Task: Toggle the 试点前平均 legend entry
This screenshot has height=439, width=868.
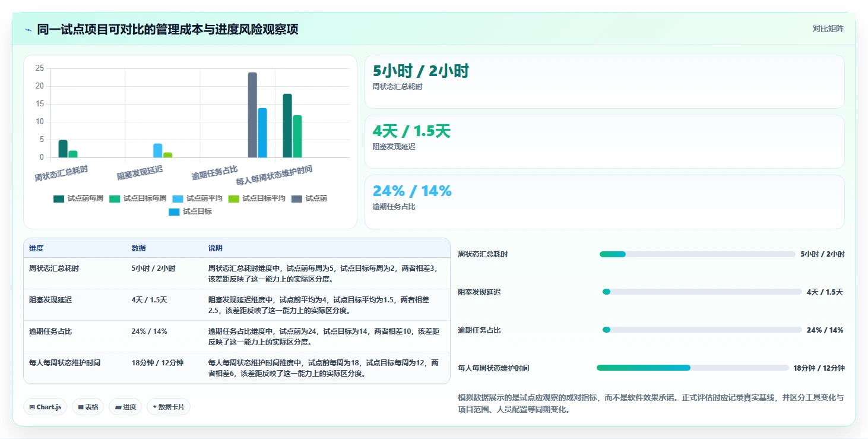Action: click(197, 198)
